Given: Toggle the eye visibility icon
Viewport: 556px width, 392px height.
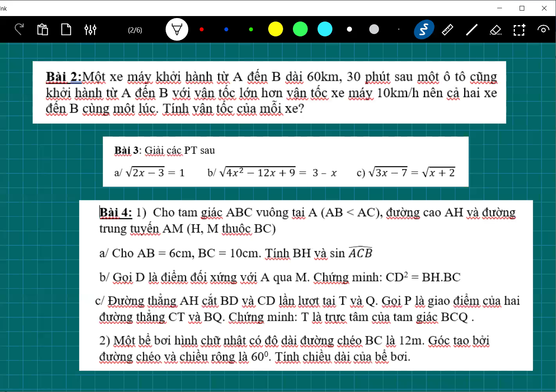Looking at the screenshot, I should click(x=543, y=29).
